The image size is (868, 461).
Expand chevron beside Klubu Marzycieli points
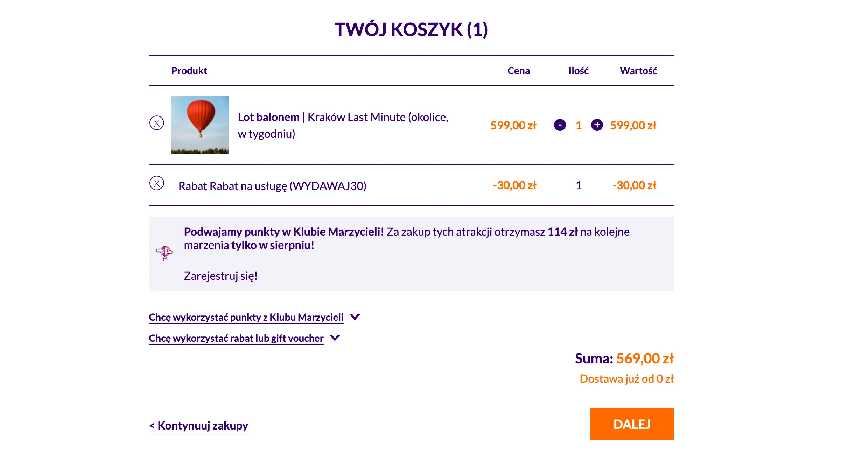355,317
